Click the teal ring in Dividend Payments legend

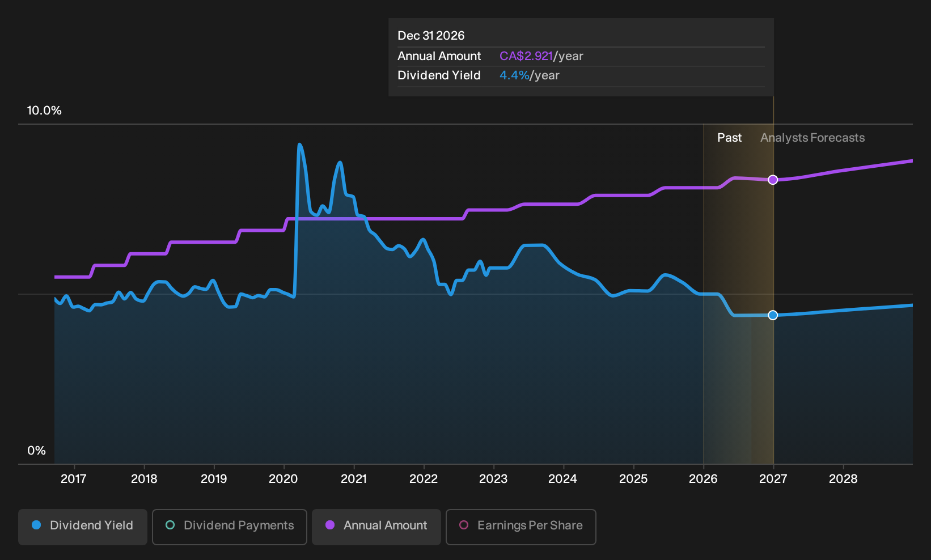click(170, 525)
